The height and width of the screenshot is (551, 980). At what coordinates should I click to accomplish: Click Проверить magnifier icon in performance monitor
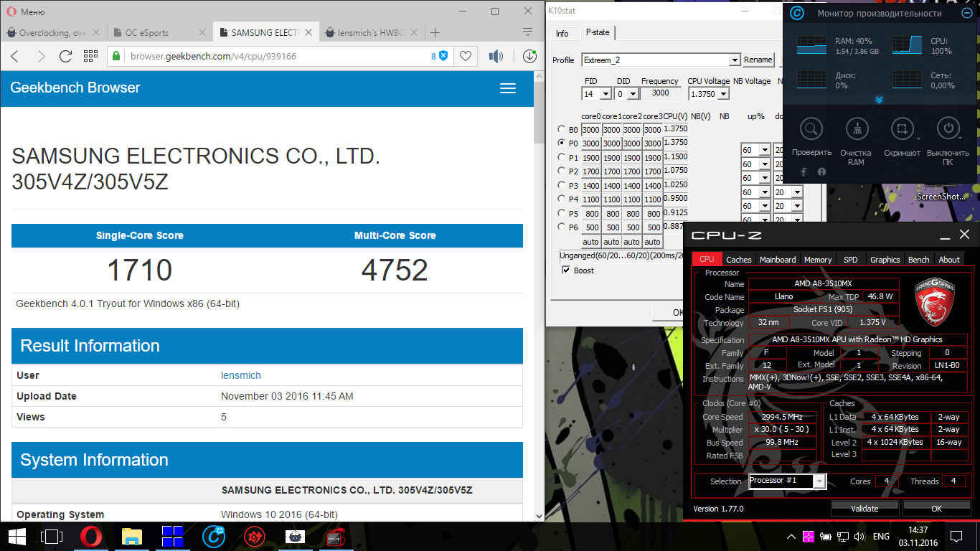click(811, 129)
